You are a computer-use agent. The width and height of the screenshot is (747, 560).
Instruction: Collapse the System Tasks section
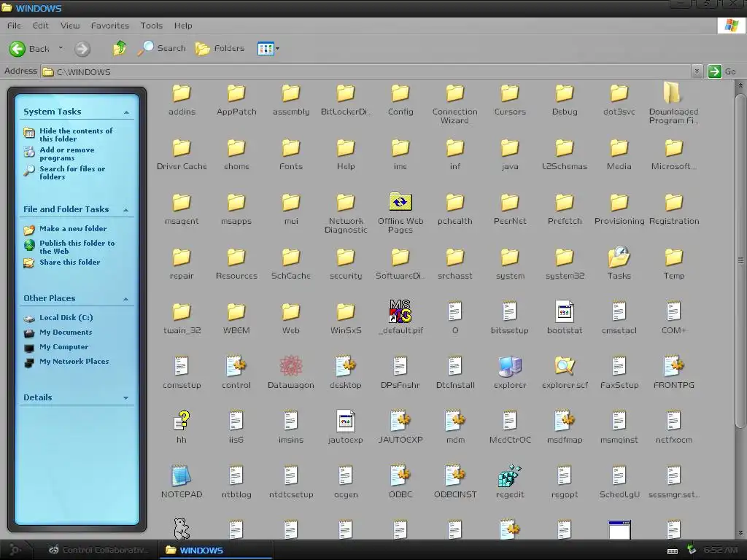(x=126, y=112)
